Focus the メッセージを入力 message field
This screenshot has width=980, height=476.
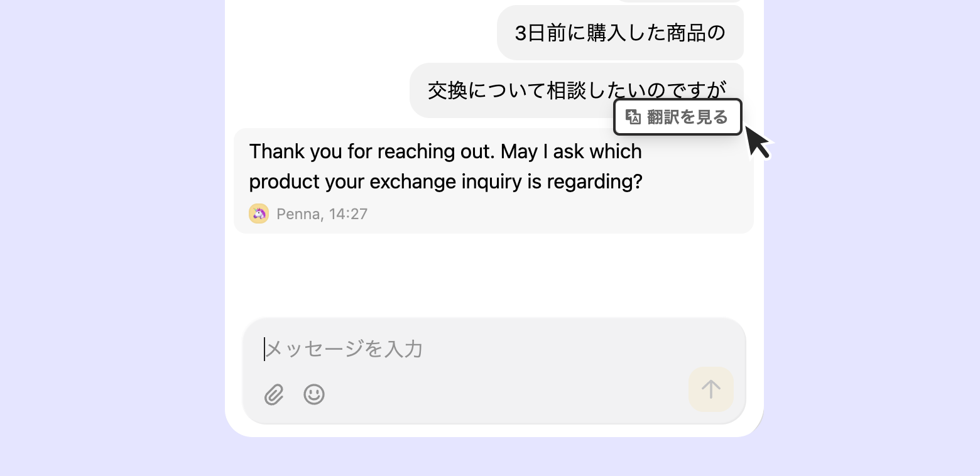pos(490,349)
